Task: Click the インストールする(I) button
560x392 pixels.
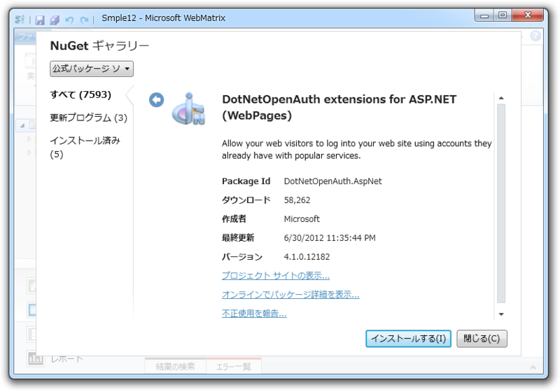Action: 408,338
